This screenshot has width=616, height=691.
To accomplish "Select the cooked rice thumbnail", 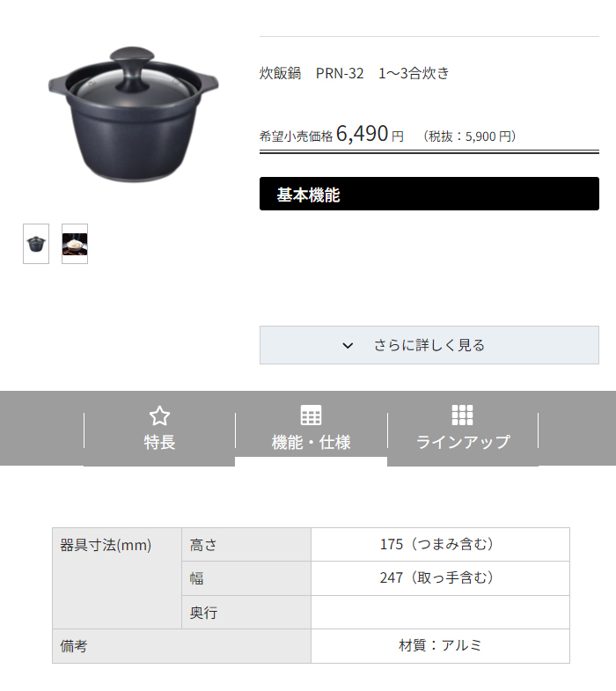I will click(x=75, y=244).
